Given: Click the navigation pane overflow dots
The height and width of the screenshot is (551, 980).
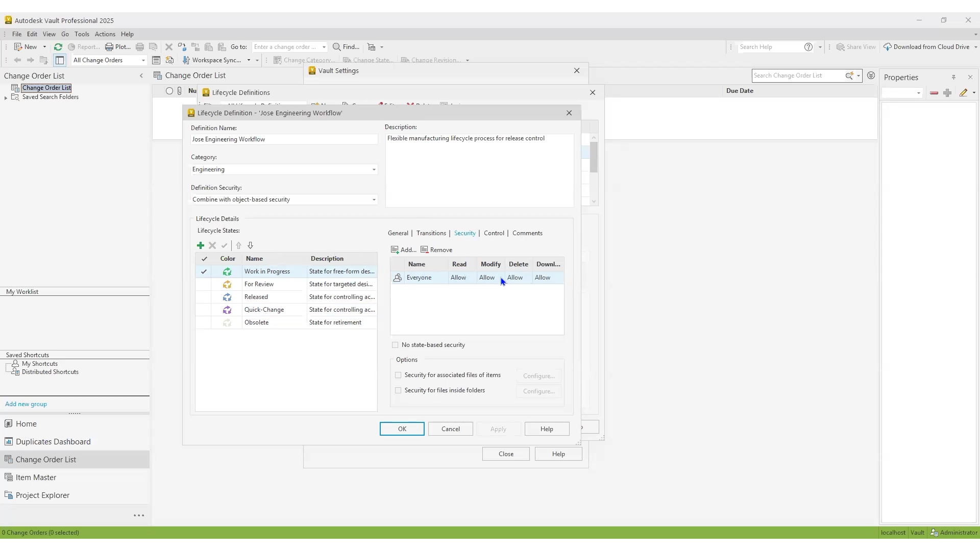Looking at the screenshot, I should point(139,516).
